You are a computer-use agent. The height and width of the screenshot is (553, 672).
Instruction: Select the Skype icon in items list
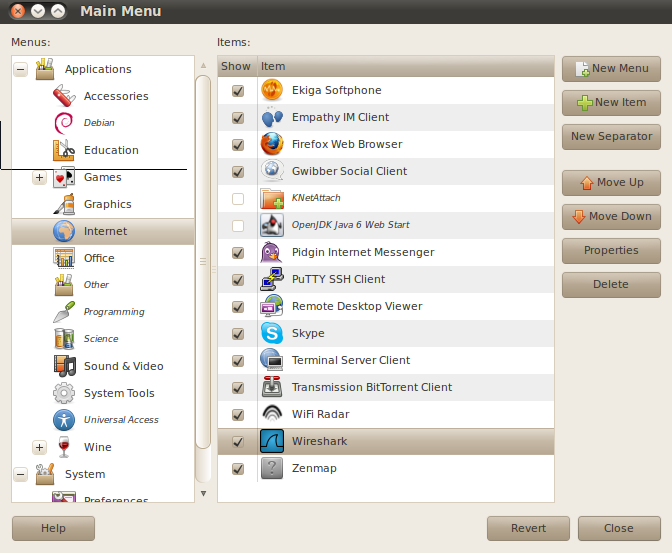click(272, 333)
